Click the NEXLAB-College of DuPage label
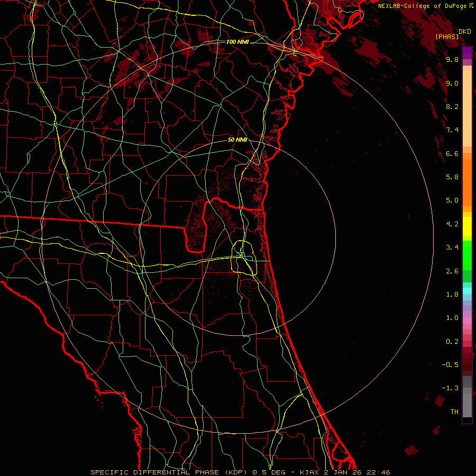This screenshot has height=476, width=476. [422, 6]
